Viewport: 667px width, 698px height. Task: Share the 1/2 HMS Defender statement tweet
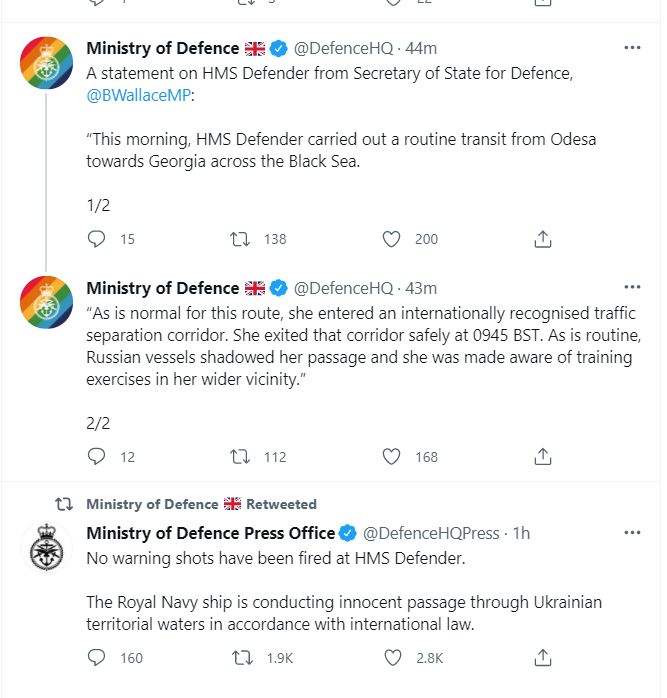[543, 239]
